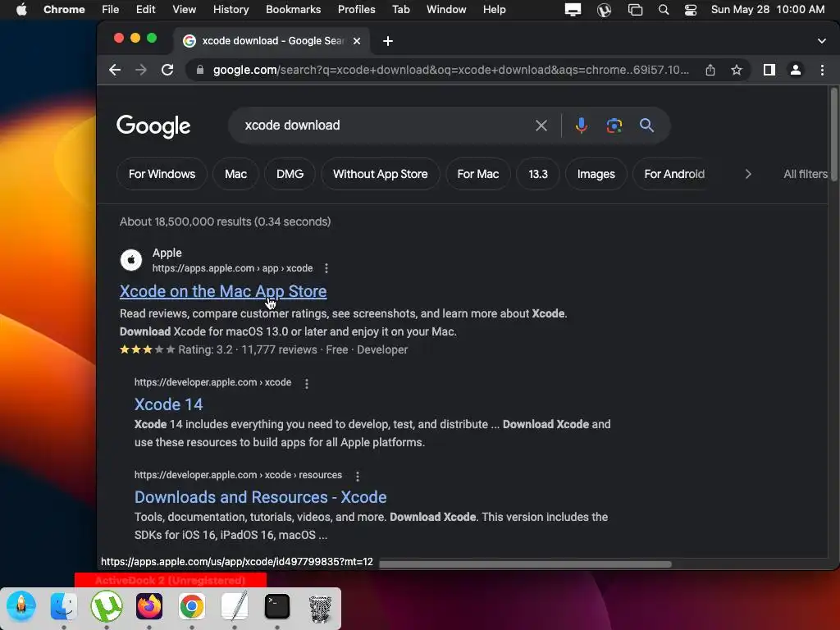Select the For Windows filter chip
The width and height of the screenshot is (840, 630).
click(x=162, y=174)
